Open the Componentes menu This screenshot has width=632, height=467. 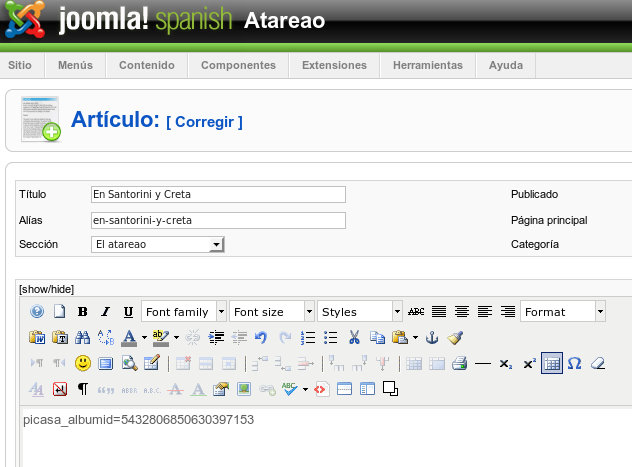238,65
